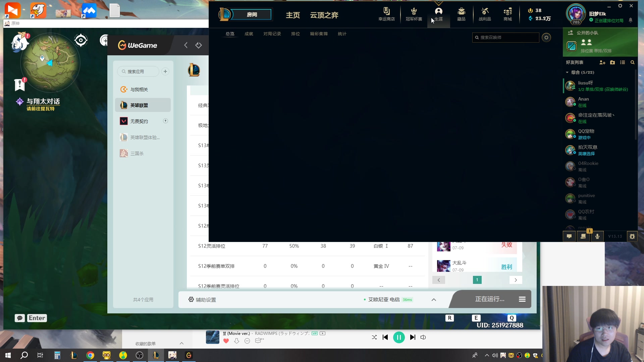Click the profile search settings gear

click(x=546, y=38)
